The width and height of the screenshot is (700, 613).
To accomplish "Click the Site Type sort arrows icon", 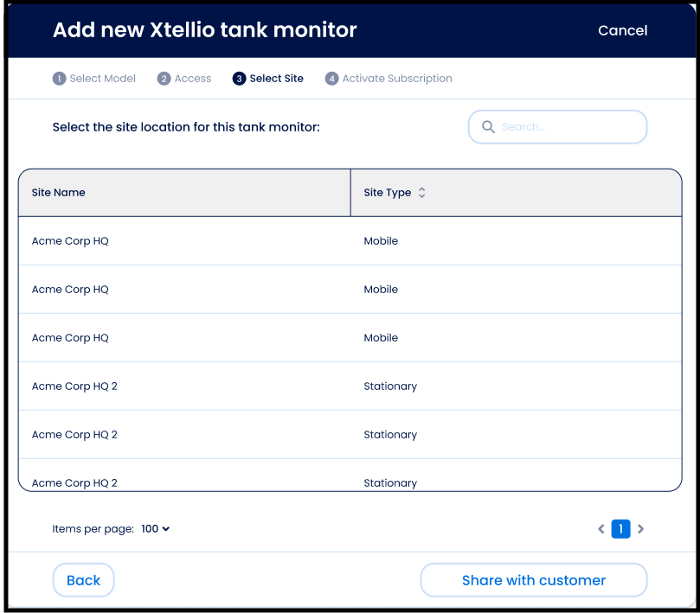I will click(421, 193).
